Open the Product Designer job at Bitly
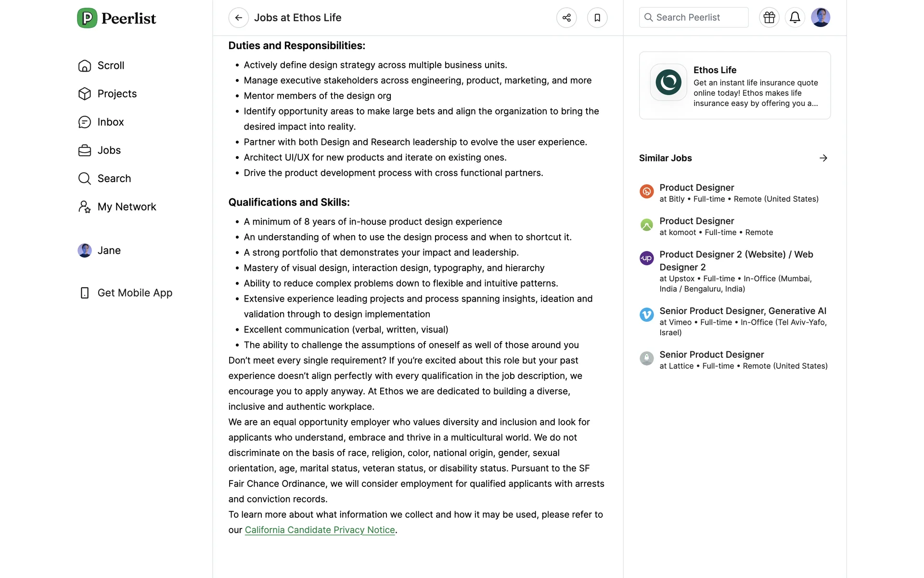The image size is (924, 578). [696, 188]
